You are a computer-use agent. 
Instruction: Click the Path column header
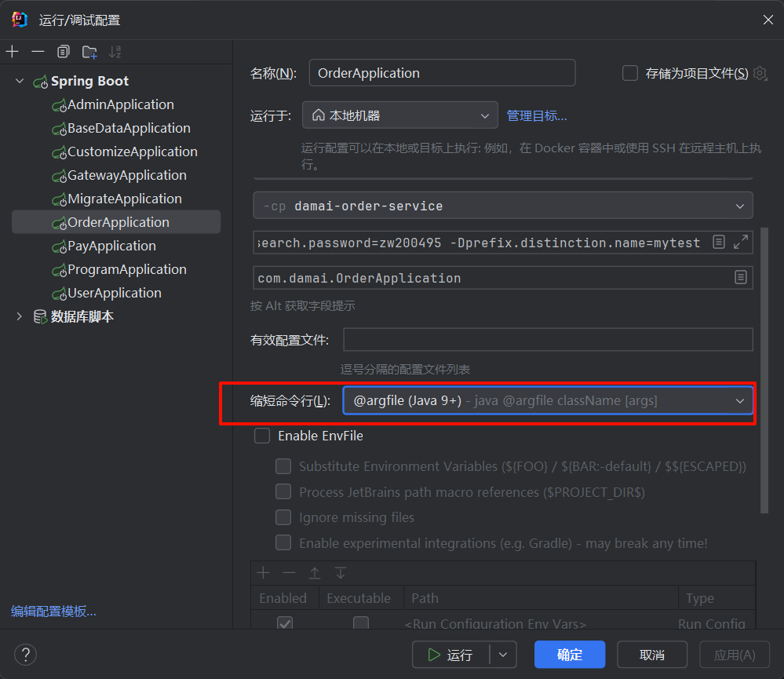[541, 598]
